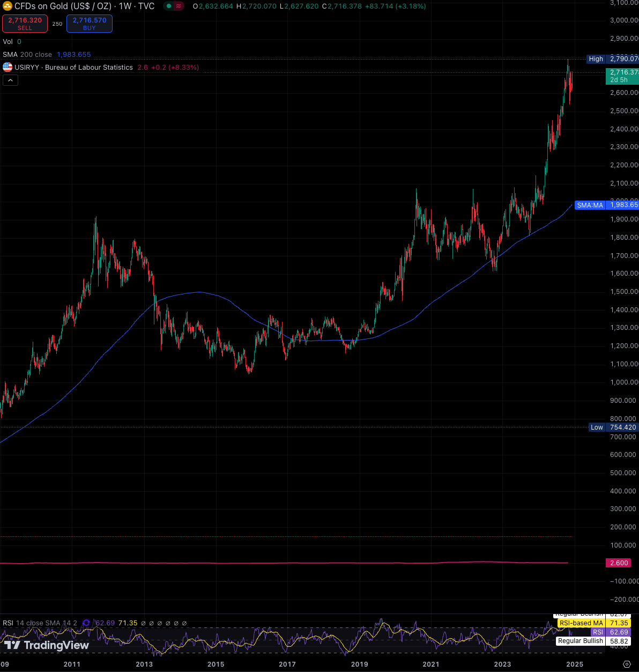Click the purple RSI 62.69 scale label
Viewport: 639px width, 672px height.
[610, 632]
